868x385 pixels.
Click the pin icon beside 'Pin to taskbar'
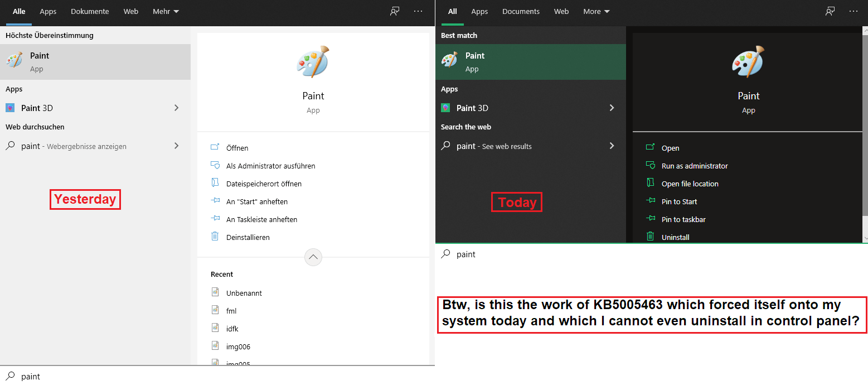pyautogui.click(x=650, y=219)
